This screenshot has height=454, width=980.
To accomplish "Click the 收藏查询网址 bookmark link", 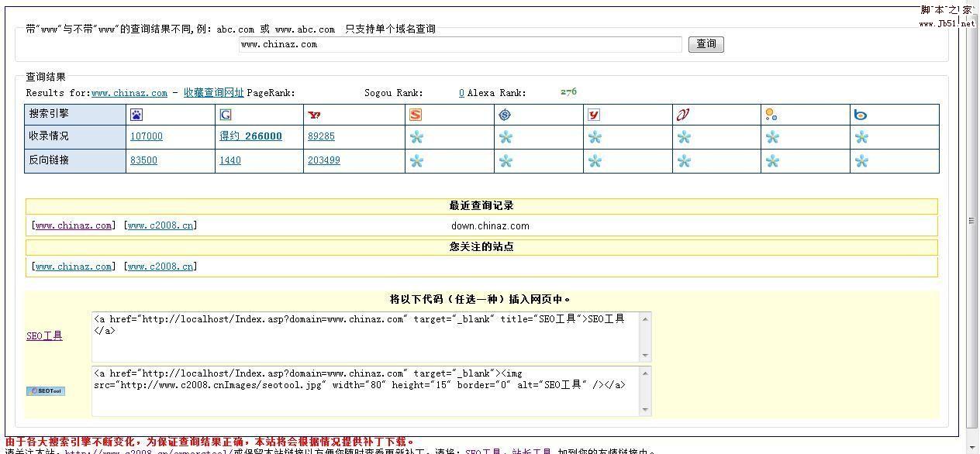I will [x=214, y=93].
